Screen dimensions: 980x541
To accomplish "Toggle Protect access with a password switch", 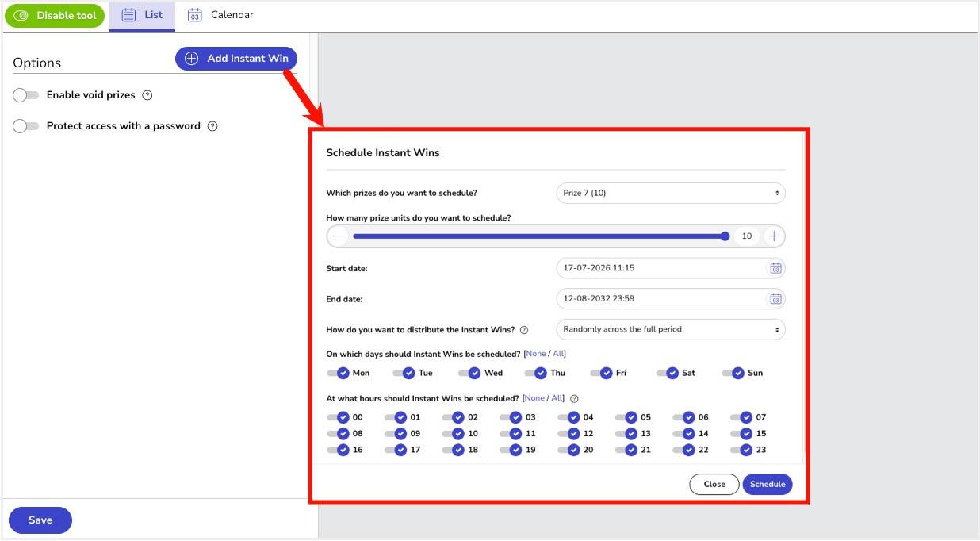I will coord(26,126).
